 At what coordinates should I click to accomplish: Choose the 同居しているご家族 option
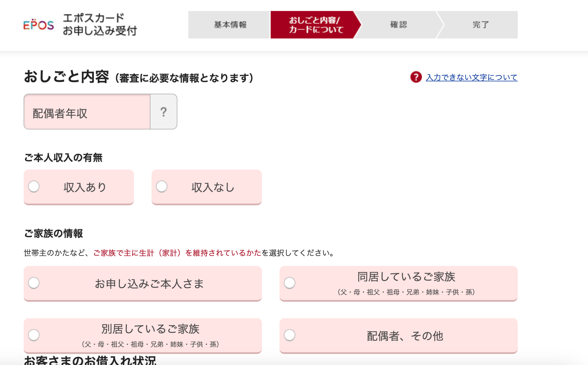coord(289,283)
